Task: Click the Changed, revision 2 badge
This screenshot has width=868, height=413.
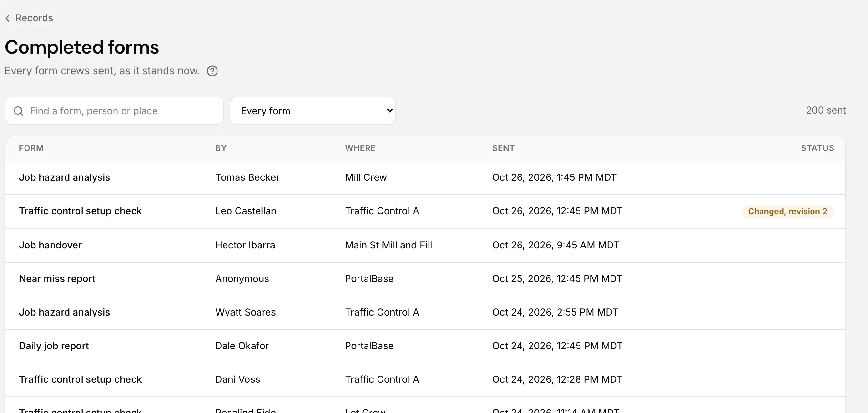Action: tap(787, 212)
